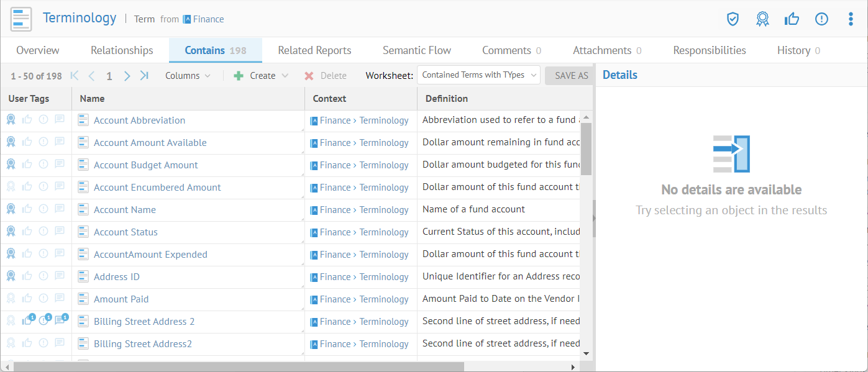Viewport: 868px width, 372px height.
Task: Open the Semantic Flow tab
Action: coord(416,50)
